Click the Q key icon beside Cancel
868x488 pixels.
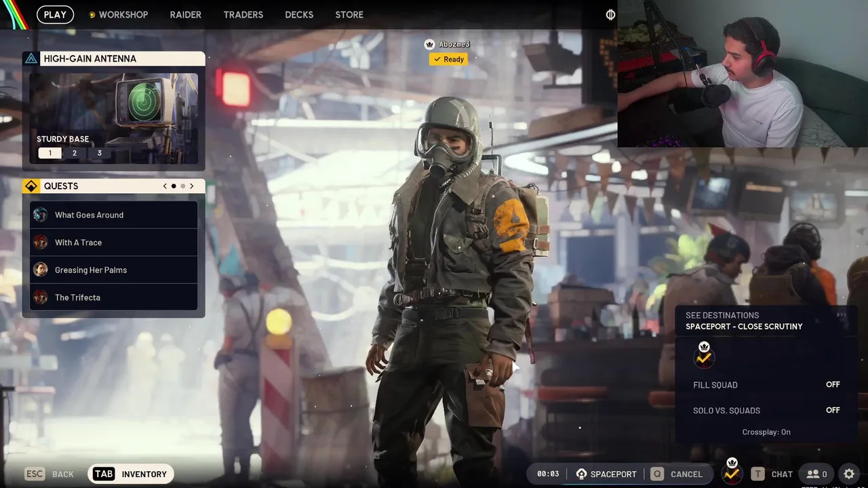pos(656,474)
